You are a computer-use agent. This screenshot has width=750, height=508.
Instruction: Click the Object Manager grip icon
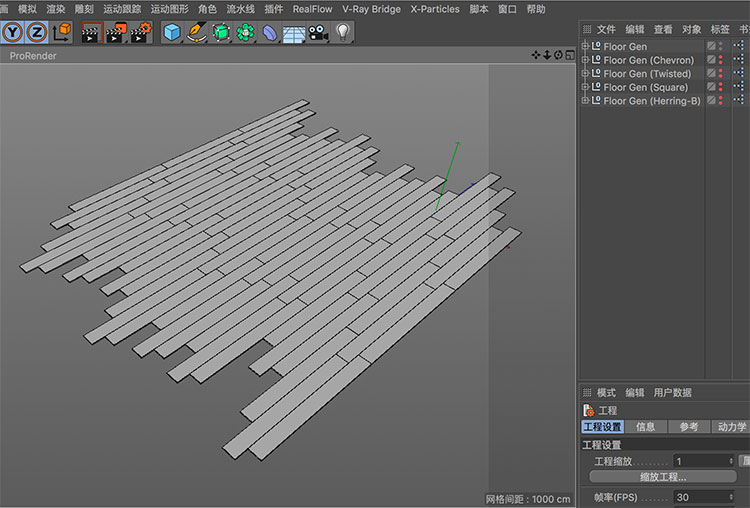(587, 29)
